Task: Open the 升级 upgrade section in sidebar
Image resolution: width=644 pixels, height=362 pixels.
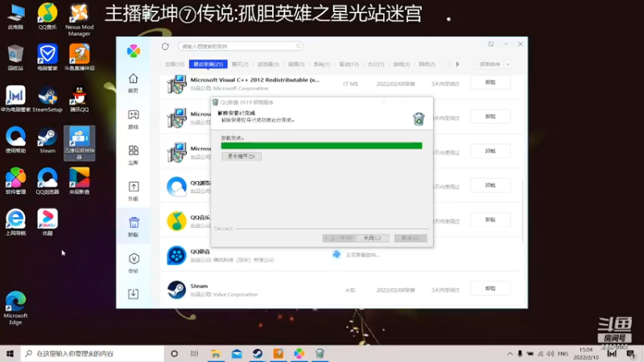Action: 133,191
